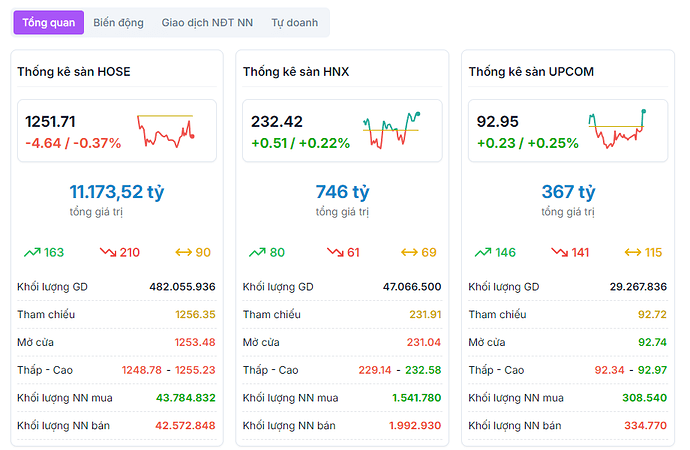
Task: Go to the Tự doanh tab
Action: click(295, 22)
